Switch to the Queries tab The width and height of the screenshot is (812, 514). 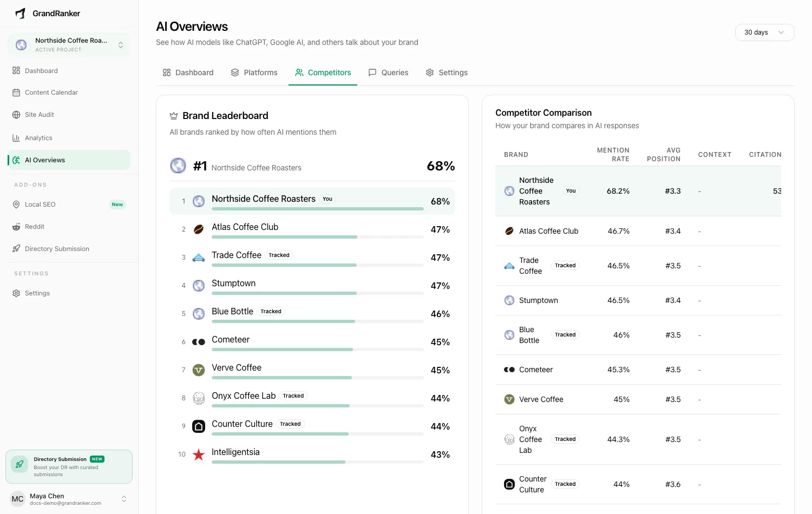click(388, 73)
